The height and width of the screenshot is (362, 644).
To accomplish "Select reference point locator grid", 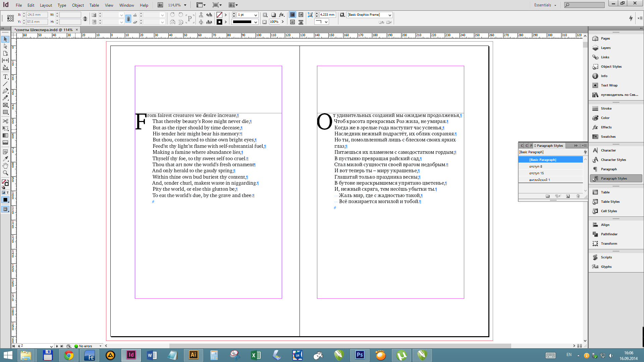I will 10,18.
